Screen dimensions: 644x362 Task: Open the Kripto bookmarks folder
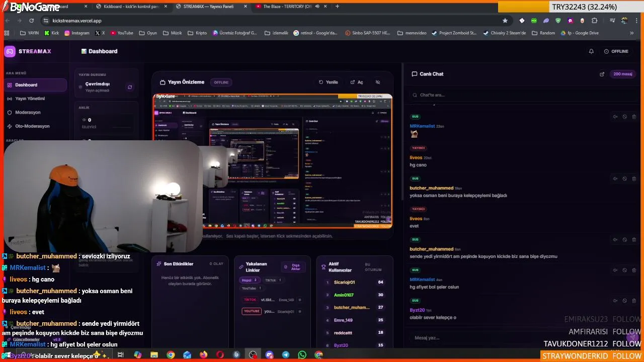(x=197, y=33)
